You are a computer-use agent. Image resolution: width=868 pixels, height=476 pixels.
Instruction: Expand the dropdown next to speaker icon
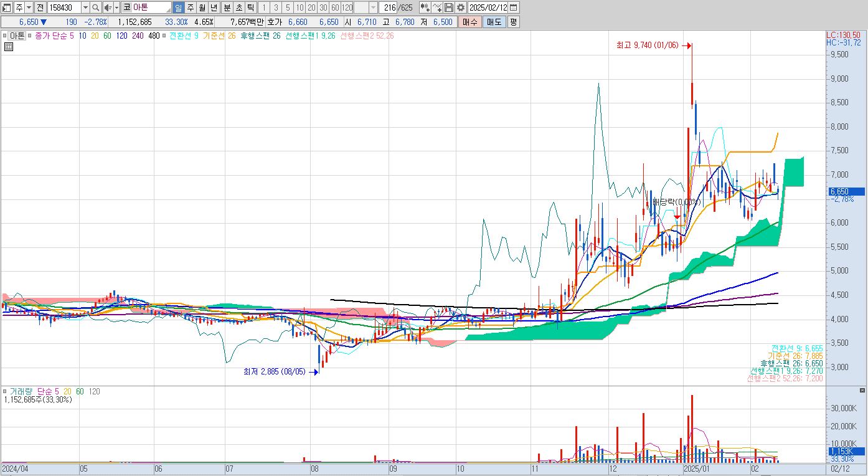tap(116, 7)
